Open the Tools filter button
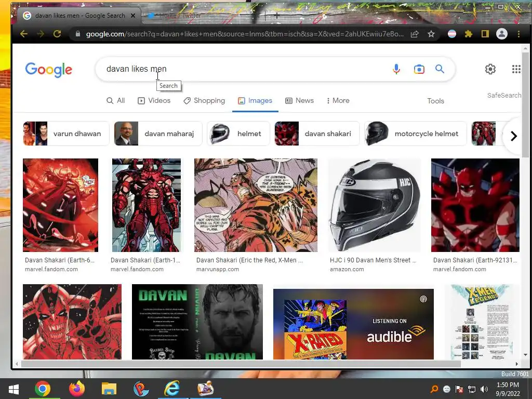This screenshot has height=399, width=532. coord(436,101)
